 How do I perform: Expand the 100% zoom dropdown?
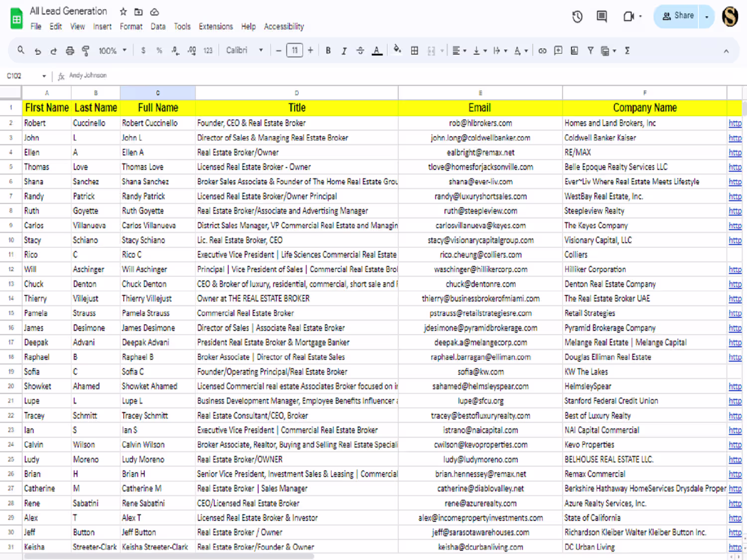point(113,50)
